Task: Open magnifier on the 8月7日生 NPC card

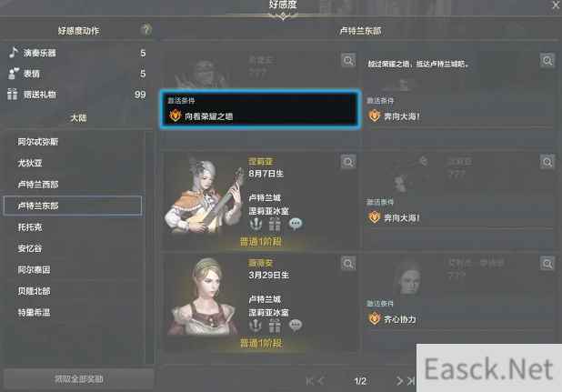Action: tap(348, 162)
